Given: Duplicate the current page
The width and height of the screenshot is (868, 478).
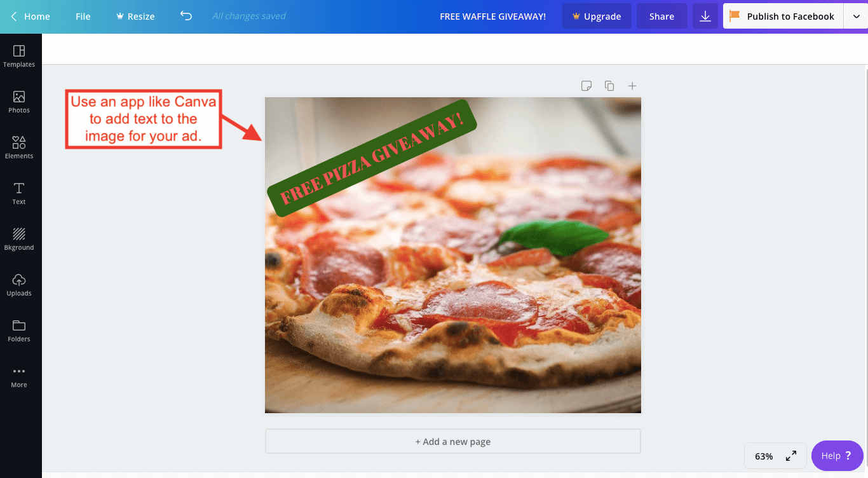Looking at the screenshot, I should (609, 85).
